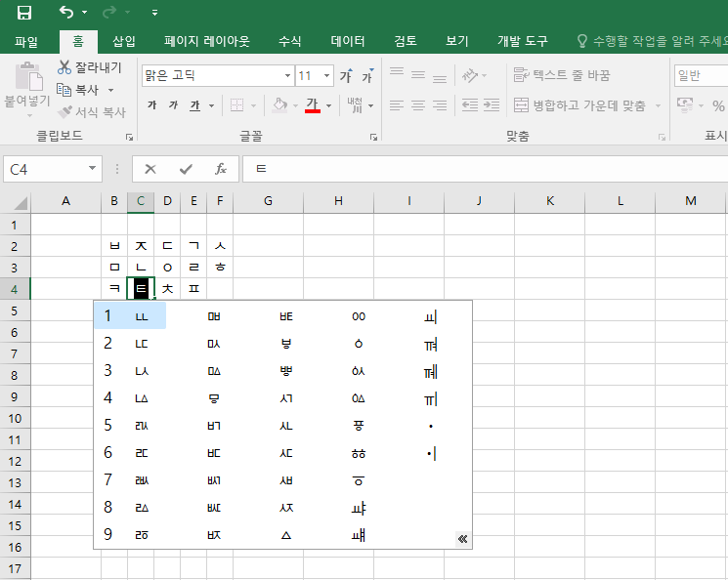This screenshot has height=580, width=728.
Task: Click 잘라내기 cut button
Action: pyautogui.click(x=90, y=67)
